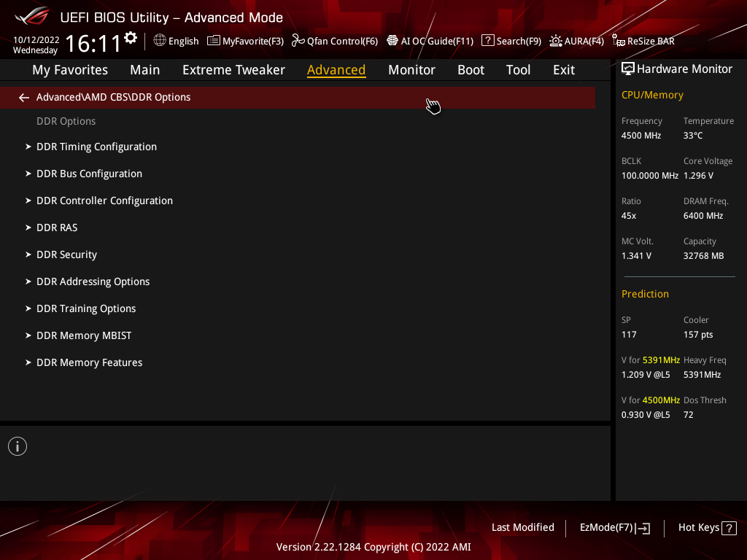Click the 6400 MHz DRAM Freq. value

point(703,216)
